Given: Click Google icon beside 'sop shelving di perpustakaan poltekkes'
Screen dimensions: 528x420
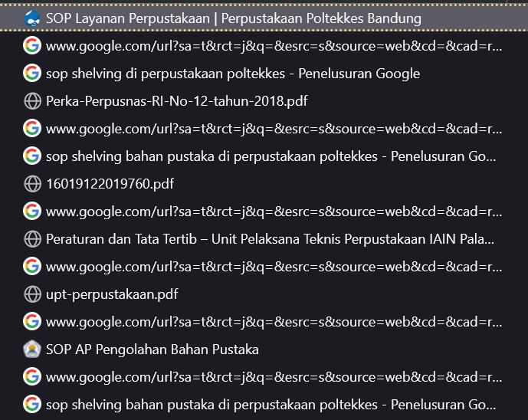Looking at the screenshot, I should (x=32, y=73).
